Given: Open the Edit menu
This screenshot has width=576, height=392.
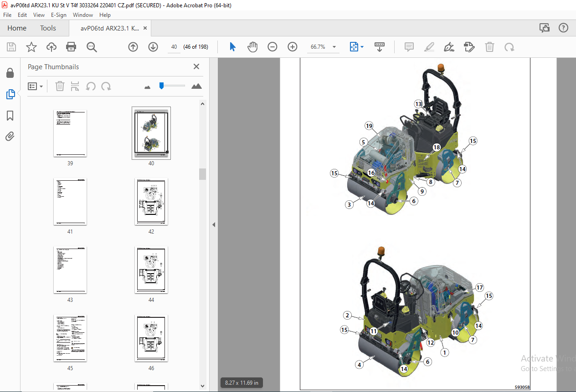Looking at the screenshot, I should (x=22, y=15).
